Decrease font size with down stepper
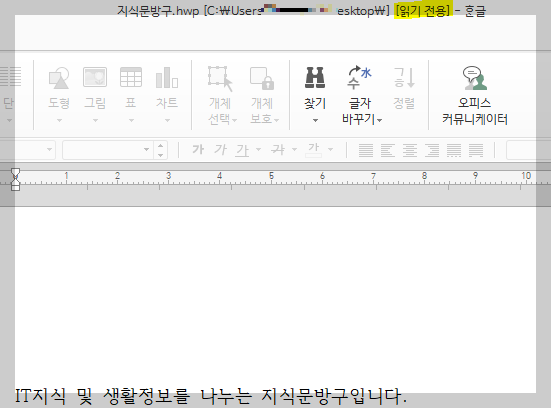The width and height of the screenshot is (551, 408). click(x=161, y=155)
